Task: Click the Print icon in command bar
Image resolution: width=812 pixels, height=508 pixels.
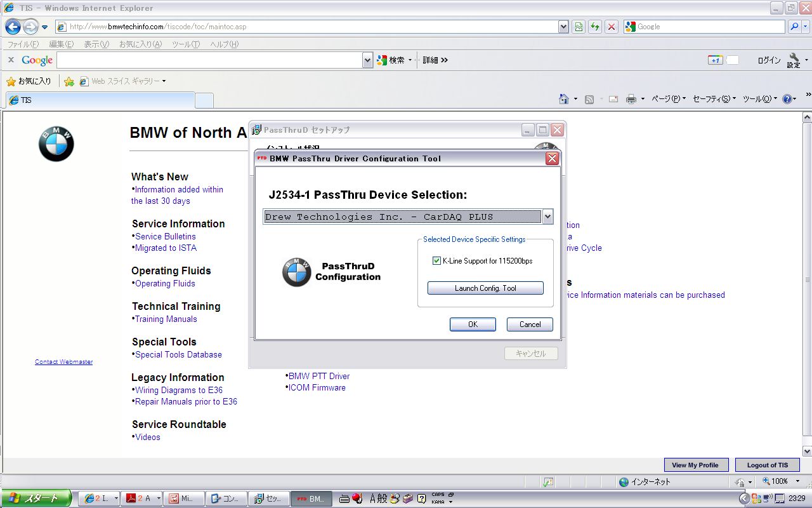Action: tap(631, 99)
